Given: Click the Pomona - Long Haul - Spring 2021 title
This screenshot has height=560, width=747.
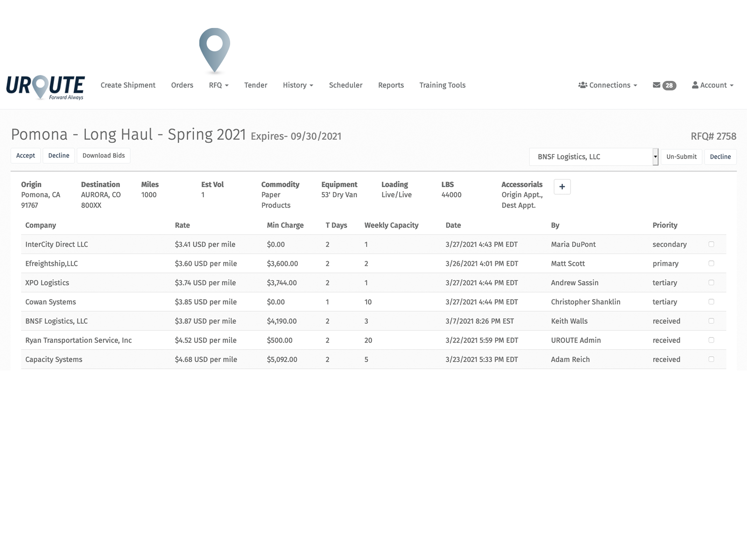Looking at the screenshot, I should 128,134.
